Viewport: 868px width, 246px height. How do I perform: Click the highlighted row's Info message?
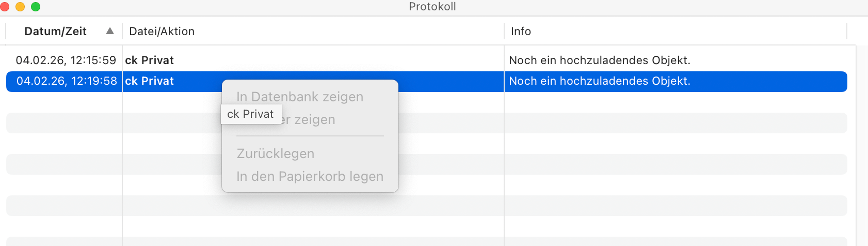(x=599, y=81)
